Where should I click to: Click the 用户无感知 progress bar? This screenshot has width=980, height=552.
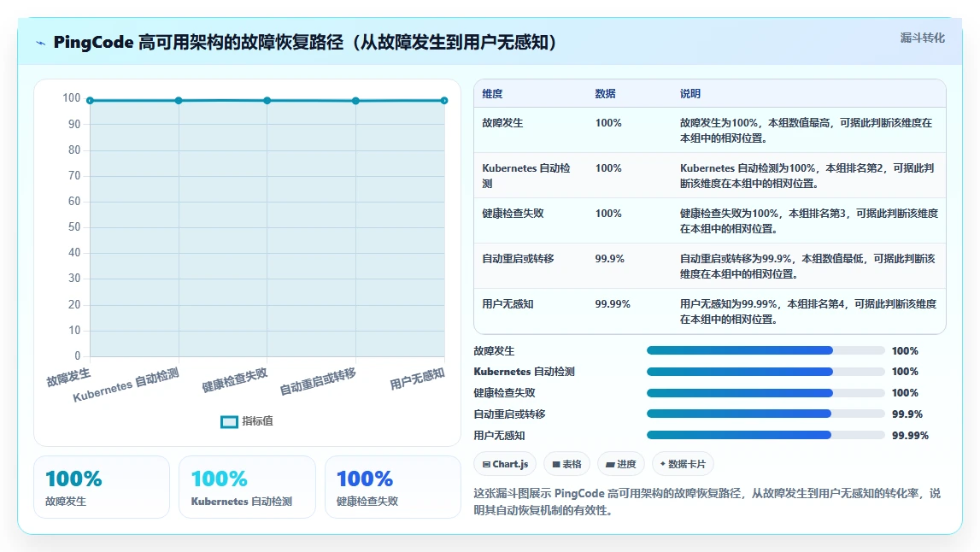tap(766, 435)
